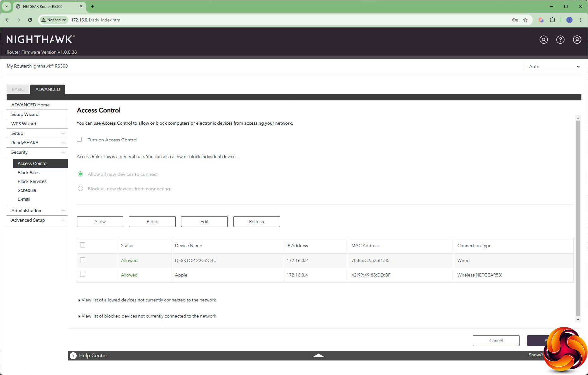The width and height of the screenshot is (588, 375).
Task: Tick the checkbox for DESKTOP-22GKCBU
Action: (83, 260)
